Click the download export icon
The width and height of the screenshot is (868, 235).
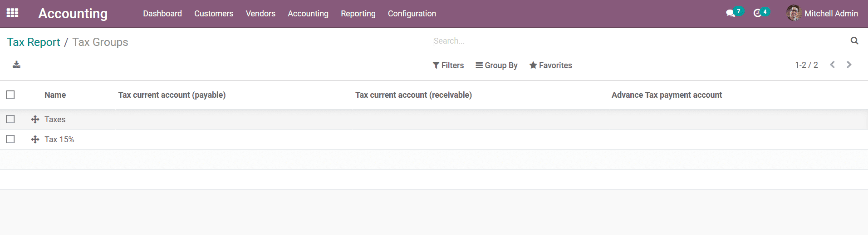[x=16, y=65]
